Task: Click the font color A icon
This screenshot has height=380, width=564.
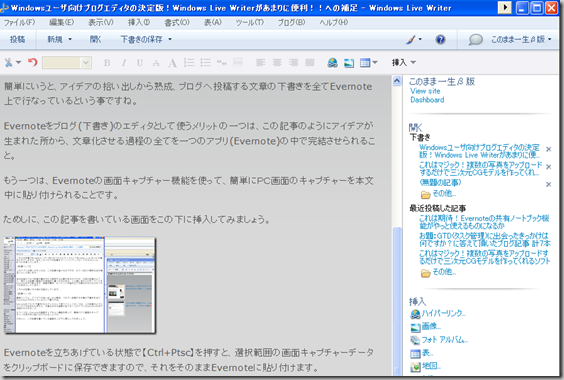Action: pos(172,63)
